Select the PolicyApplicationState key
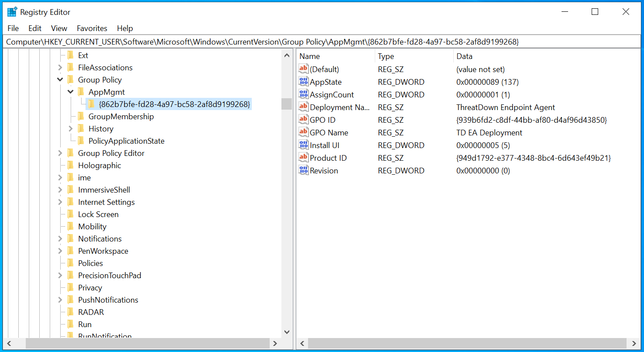 point(127,141)
